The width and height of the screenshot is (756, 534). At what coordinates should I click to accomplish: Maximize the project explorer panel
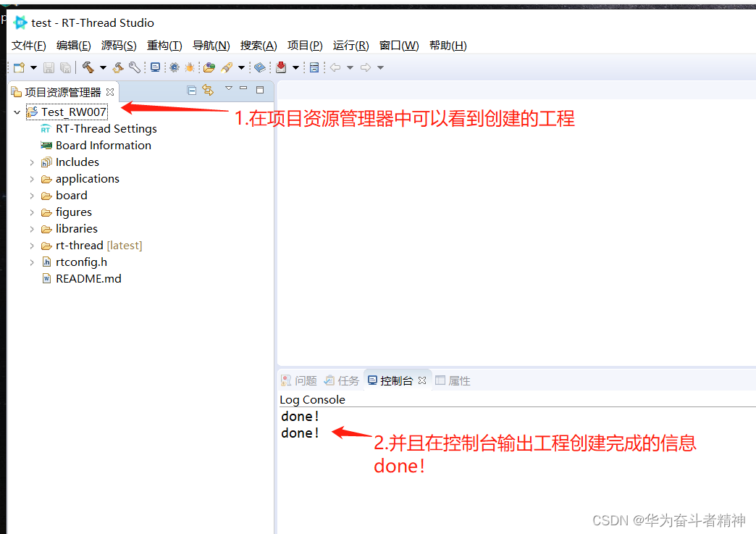tap(260, 90)
